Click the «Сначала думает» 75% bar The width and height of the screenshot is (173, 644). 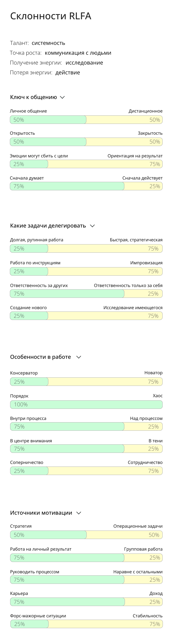(x=67, y=186)
